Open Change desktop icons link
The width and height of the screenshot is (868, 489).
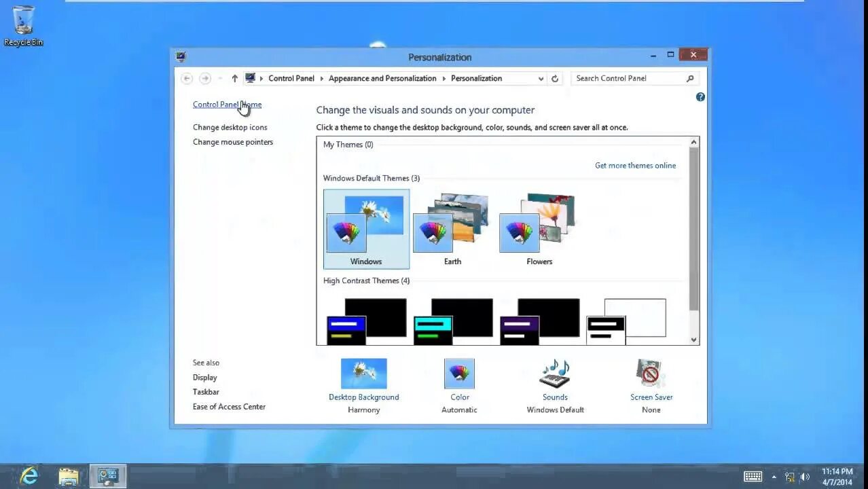pyautogui.click(x=230, y=128)
